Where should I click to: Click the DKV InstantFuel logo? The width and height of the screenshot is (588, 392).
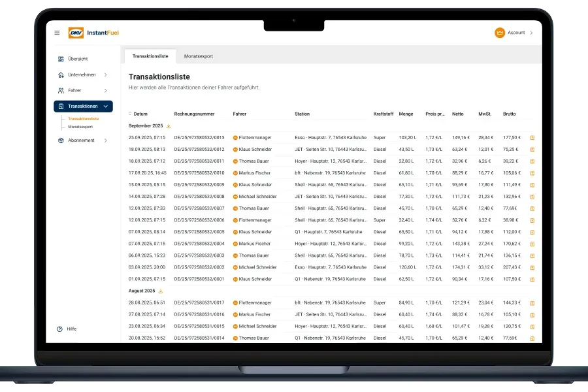click(x=93, y=33)
